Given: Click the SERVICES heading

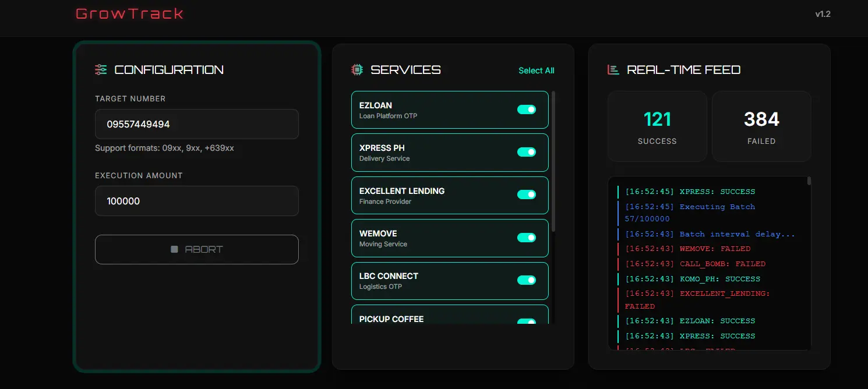Looking at the screenshot, I should [x=406, y=70].
